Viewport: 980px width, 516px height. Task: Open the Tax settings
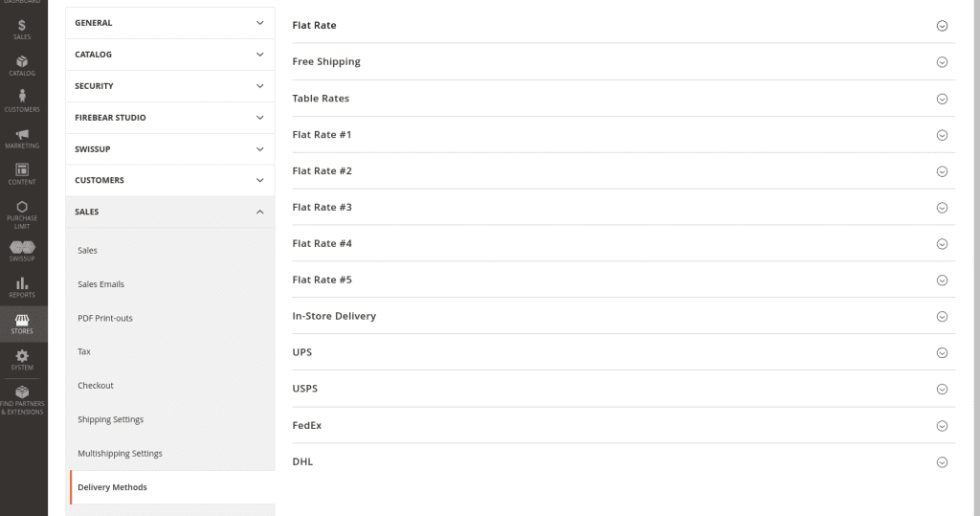pyautogui.click(x=84, y=351)
